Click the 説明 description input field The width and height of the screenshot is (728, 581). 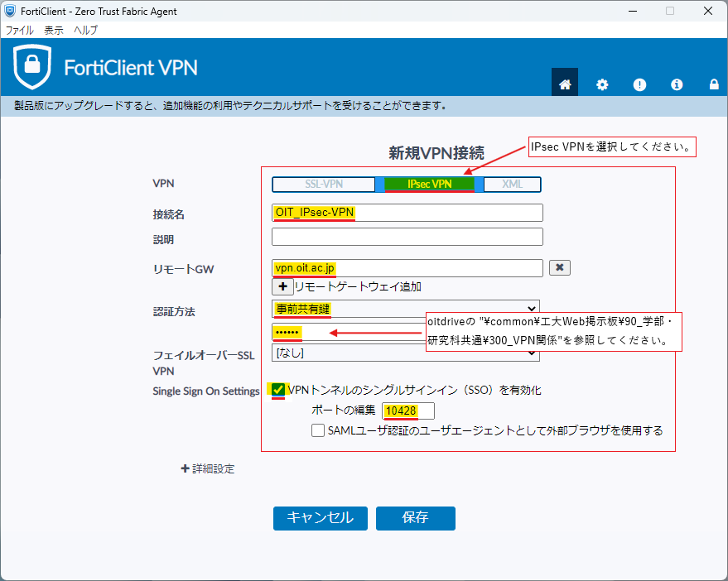tap(407, 237)
